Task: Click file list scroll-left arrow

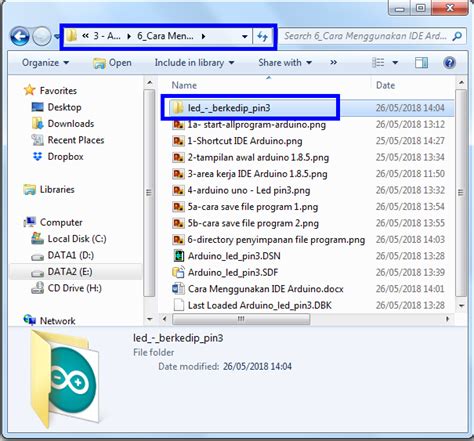Action: coord(164,319)
